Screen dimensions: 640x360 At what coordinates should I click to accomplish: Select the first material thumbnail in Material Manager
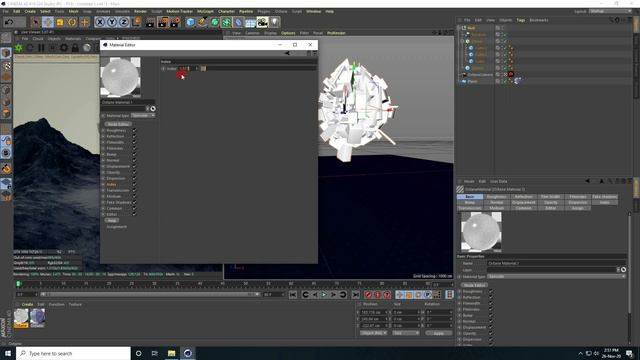[21, 318]
